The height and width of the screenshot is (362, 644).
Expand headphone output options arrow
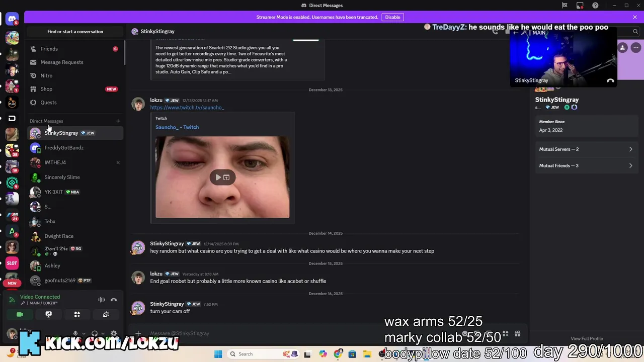(x=103, y=333)
